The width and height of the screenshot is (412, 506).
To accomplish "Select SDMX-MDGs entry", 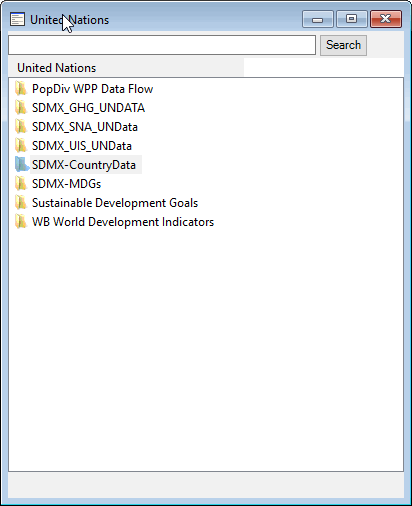I will pos(66,184).
